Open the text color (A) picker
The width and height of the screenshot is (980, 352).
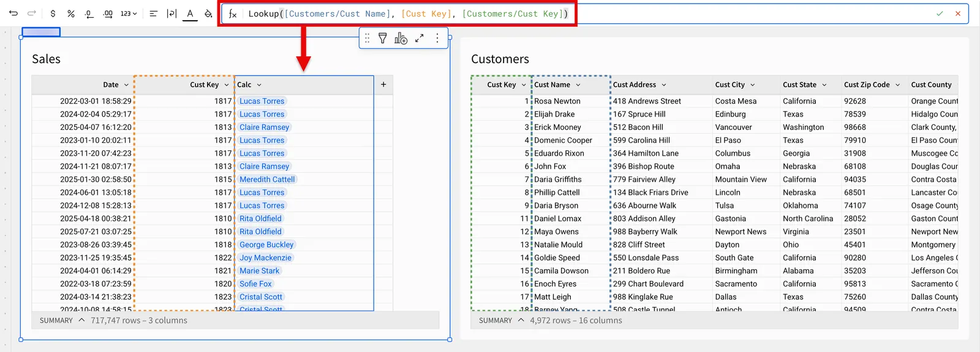click(x=190, y=13)
